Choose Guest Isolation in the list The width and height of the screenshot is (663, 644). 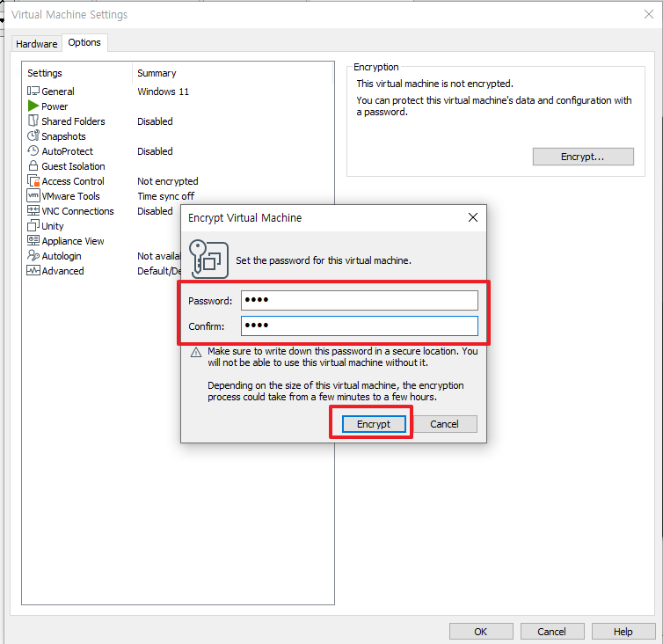[x=73, y=166]
